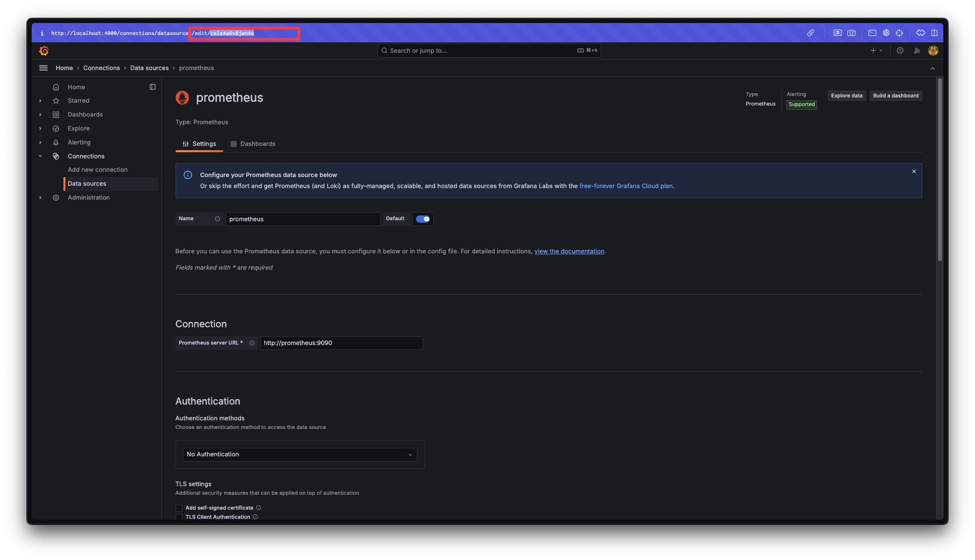Click the user profile avatar
This screenshot has height=560, width=975.
933,50
